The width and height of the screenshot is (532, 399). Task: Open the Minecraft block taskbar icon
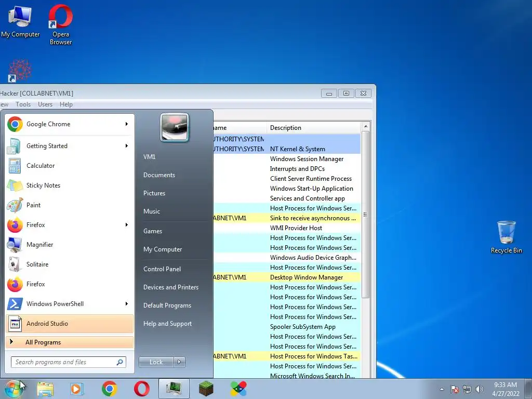coord(206,389)
